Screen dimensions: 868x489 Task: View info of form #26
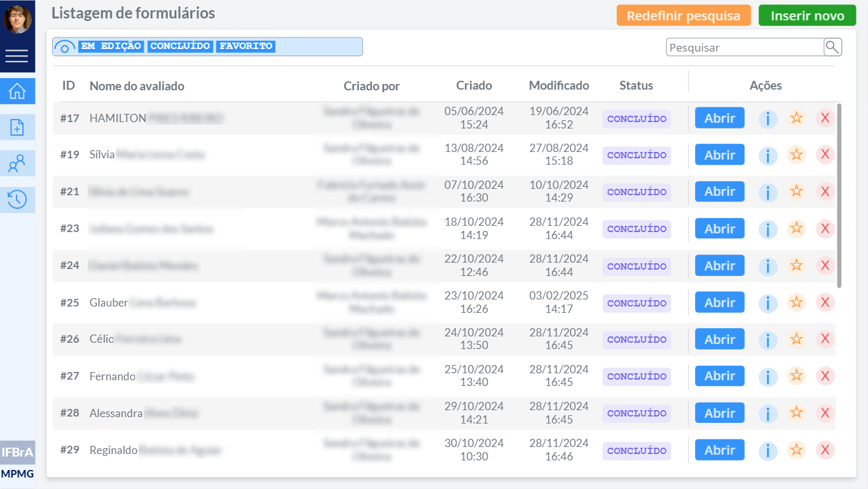click(768, 340)
